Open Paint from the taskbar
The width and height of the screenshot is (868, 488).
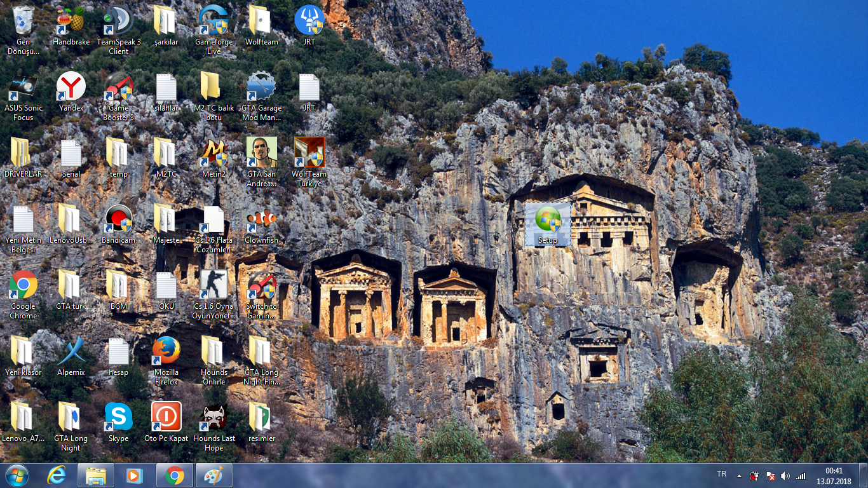pyautogui.click(x=214, y=475)
